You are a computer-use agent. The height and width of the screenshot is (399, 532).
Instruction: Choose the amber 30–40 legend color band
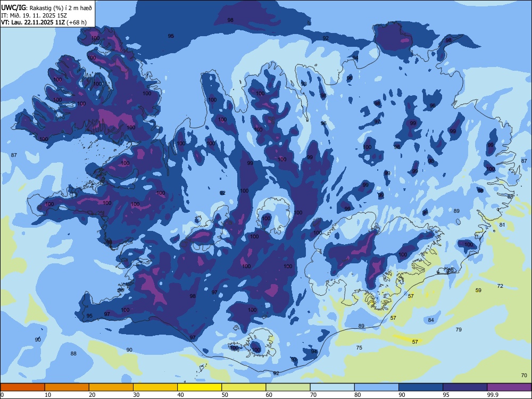[155, 387]
